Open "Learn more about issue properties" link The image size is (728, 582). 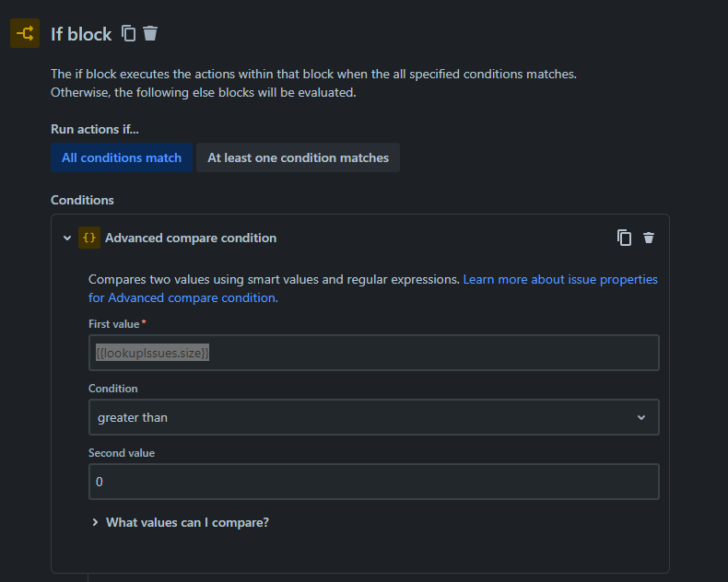coord(560,279)
